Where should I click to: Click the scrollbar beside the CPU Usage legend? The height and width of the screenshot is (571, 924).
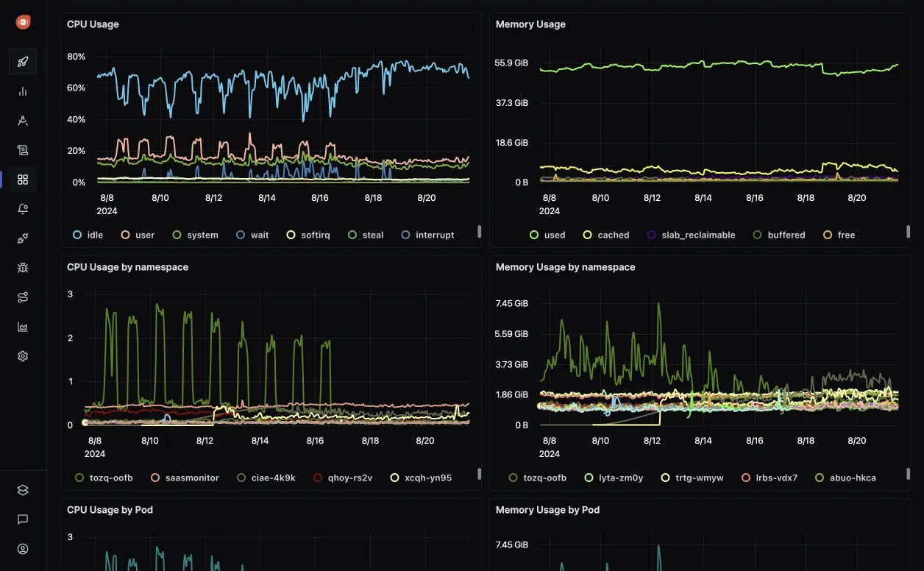(x=480, y=232)
